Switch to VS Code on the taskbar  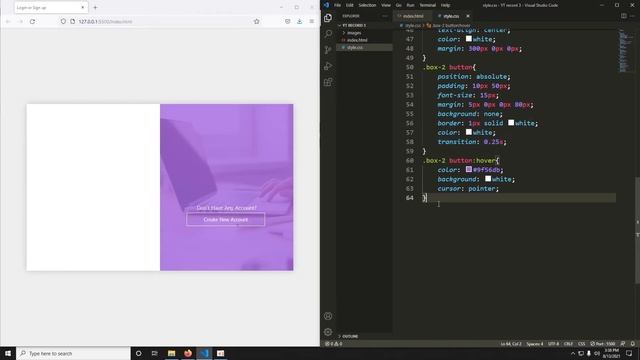pyautogui.click(x=204, y=353)
